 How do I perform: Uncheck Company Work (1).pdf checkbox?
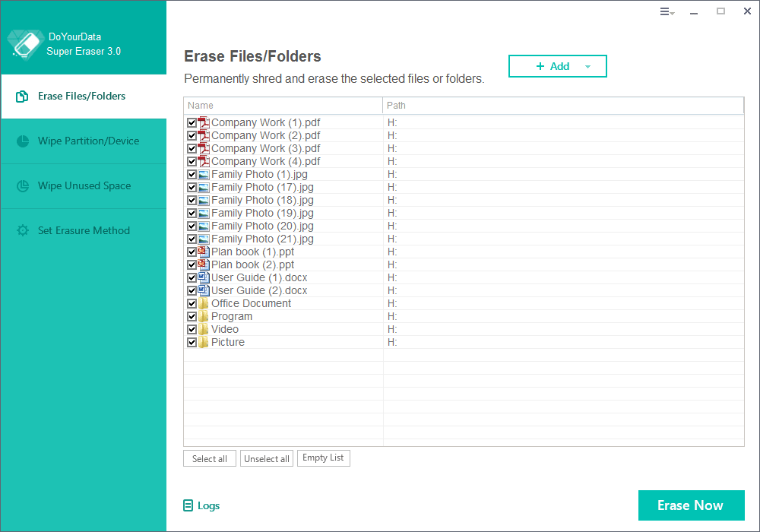click(x=192, y=123)
